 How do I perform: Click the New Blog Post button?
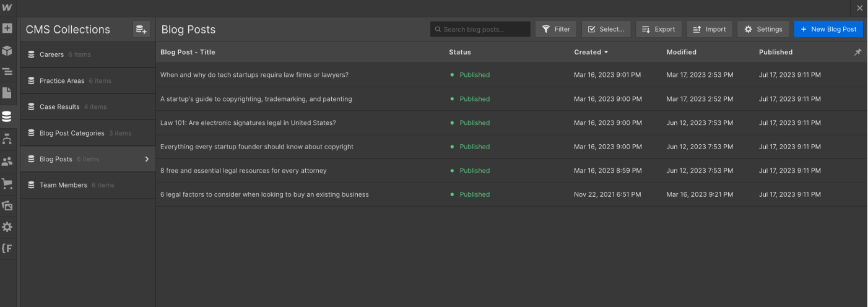point(828,29)
